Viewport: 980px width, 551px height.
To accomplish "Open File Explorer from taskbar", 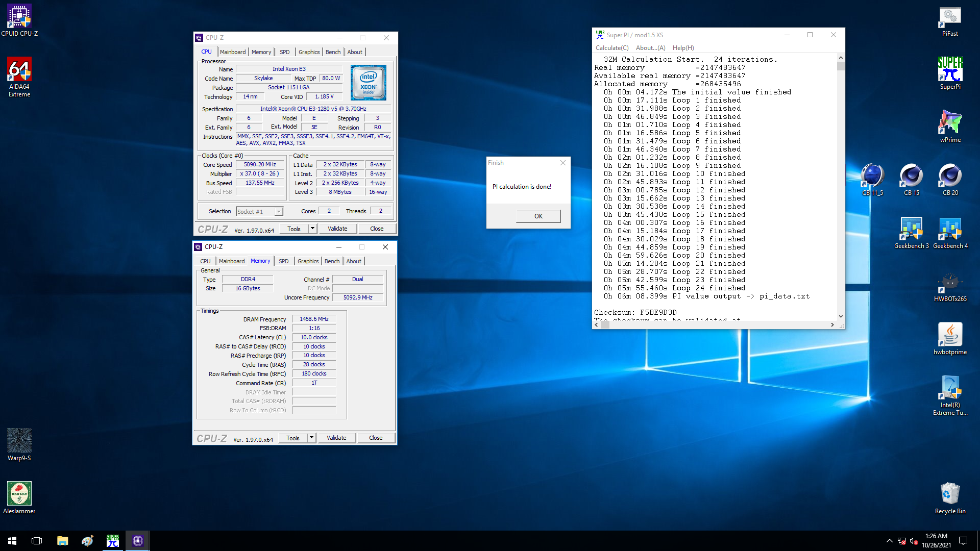I will pyautogui.click(x=62, y=541).
